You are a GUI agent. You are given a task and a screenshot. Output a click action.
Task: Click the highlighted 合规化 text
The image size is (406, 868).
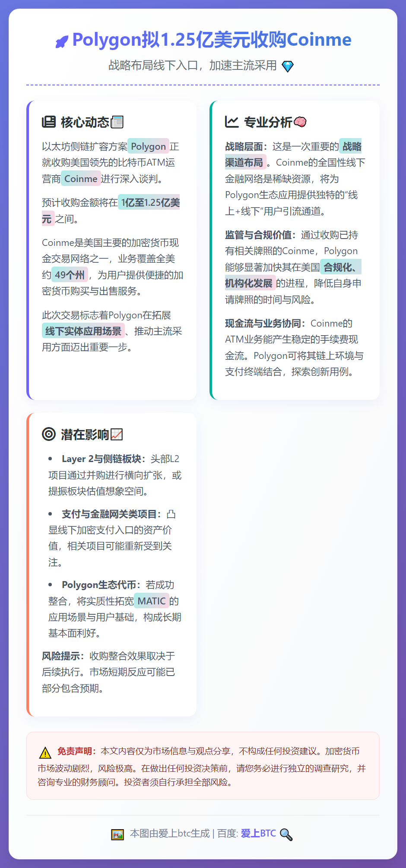point(341,267)
